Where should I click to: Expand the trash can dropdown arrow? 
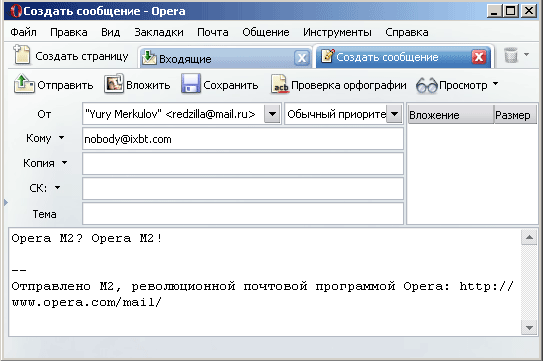[x=526, y=54]
